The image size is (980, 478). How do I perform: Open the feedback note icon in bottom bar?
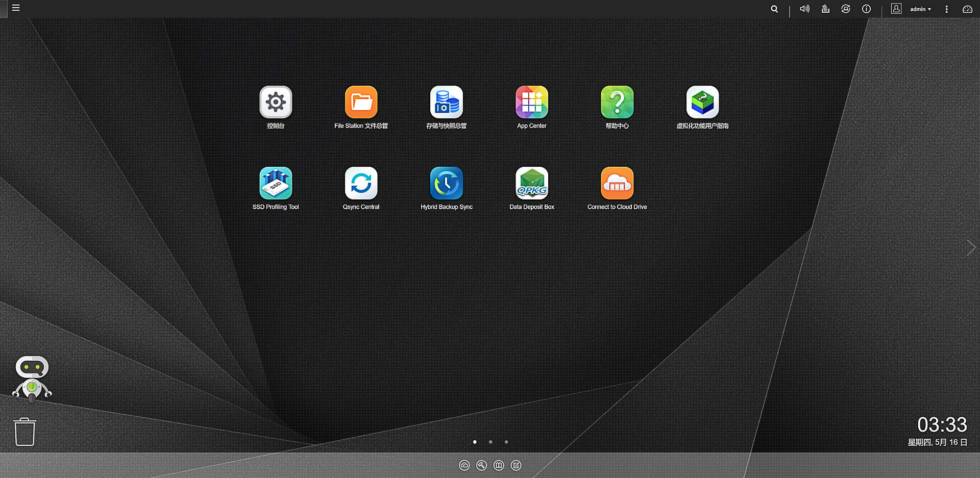516,465
